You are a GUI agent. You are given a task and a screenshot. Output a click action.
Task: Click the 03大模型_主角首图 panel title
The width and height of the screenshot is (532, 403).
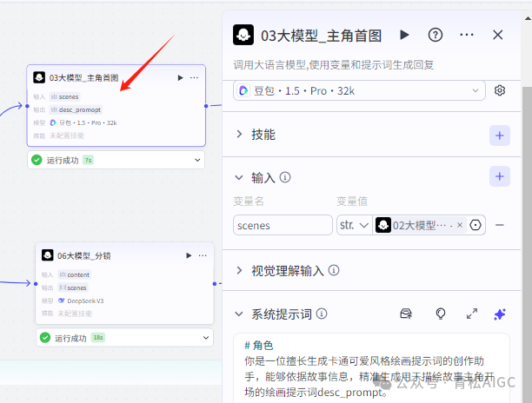(x=321, y=36)
